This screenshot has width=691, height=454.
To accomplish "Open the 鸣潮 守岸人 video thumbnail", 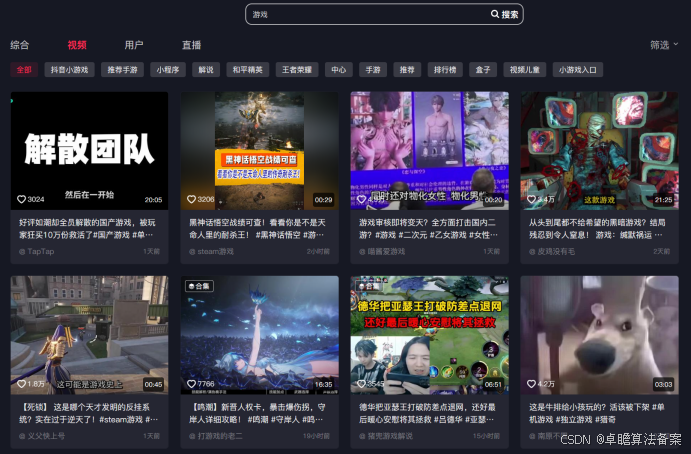I will coord(260,335).
